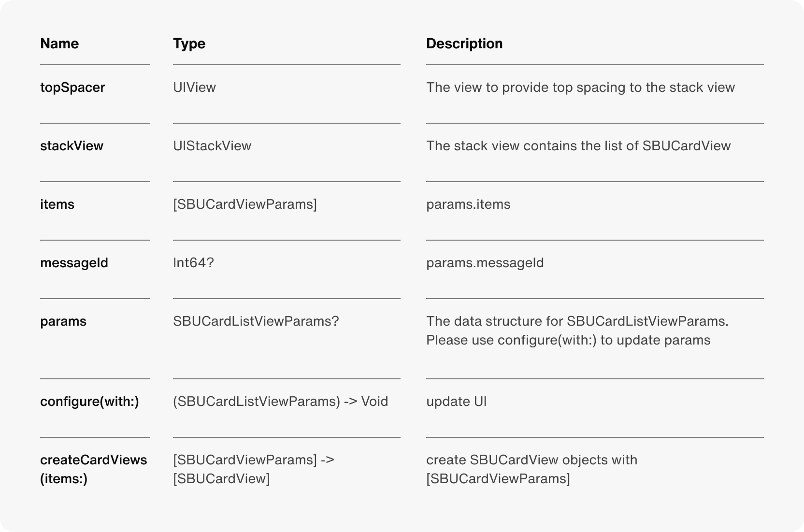Image resolution: width=804 pixels, height=532 pixels.
Task: Click the createCardViews(items:) method name
Action: coord(94,469)
